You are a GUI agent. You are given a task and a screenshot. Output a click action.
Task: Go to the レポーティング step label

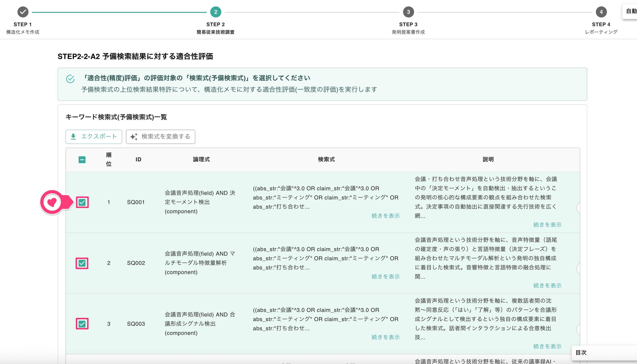(601, 32)
